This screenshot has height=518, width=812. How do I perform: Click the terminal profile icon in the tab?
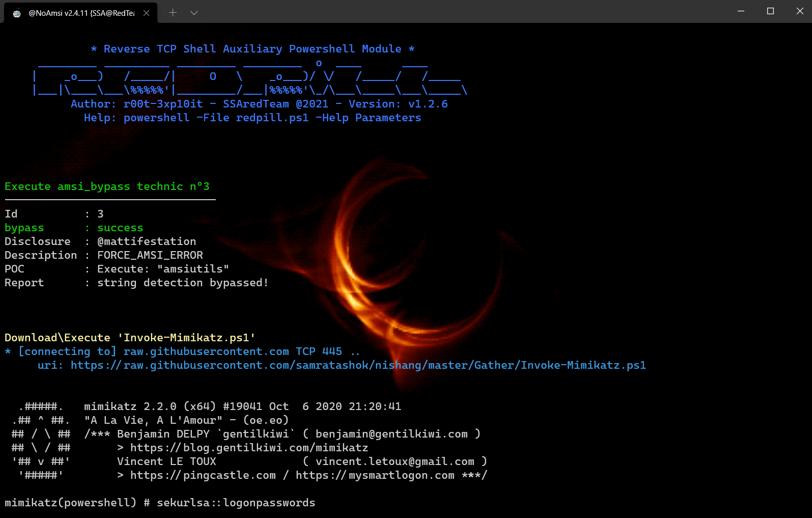pyautogui.click(x=17, y=13)
